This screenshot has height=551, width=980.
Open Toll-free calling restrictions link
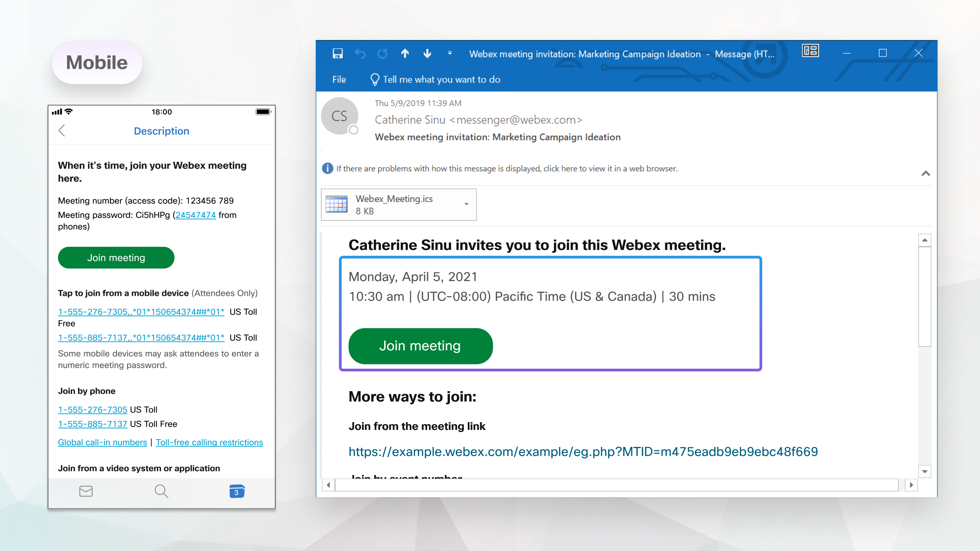pos(209,442)
